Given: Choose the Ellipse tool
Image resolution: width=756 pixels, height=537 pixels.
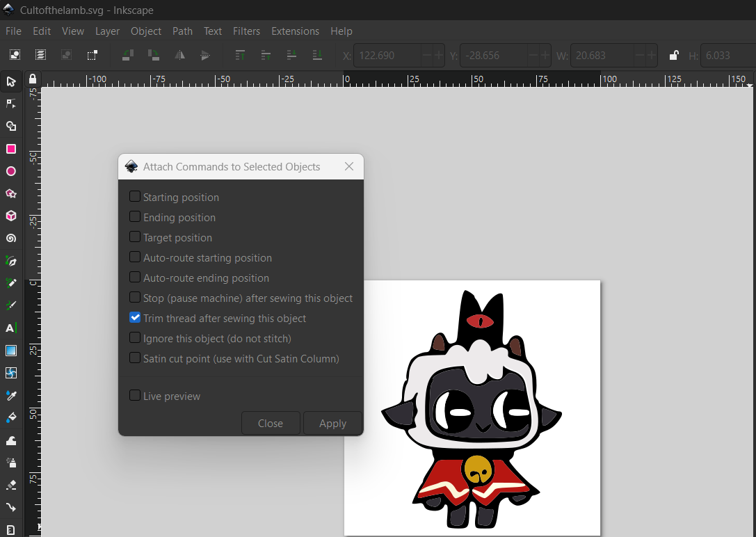Looking at the screenshot, I should click(11, 171).
